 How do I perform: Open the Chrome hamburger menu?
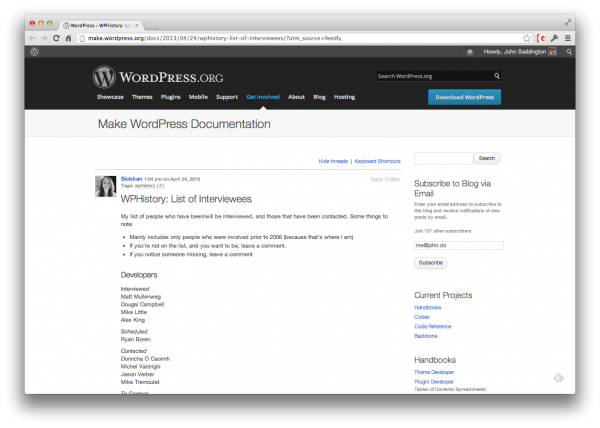(568, 38)
